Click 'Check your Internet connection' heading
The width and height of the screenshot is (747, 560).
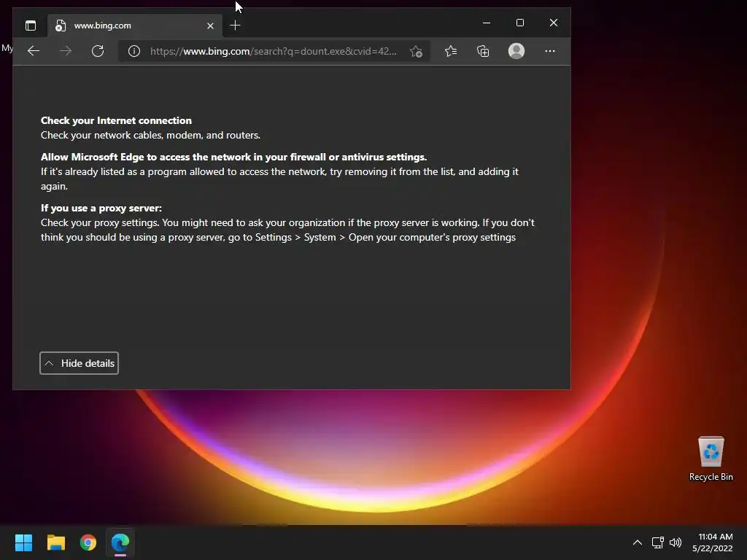tap(116, 120)
